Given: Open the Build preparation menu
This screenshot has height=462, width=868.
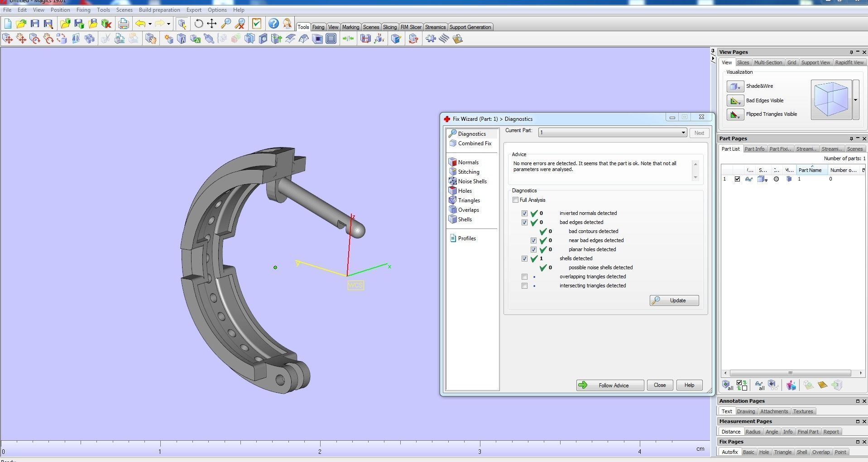Looking at the screenshot, I should tap(159, 10).
